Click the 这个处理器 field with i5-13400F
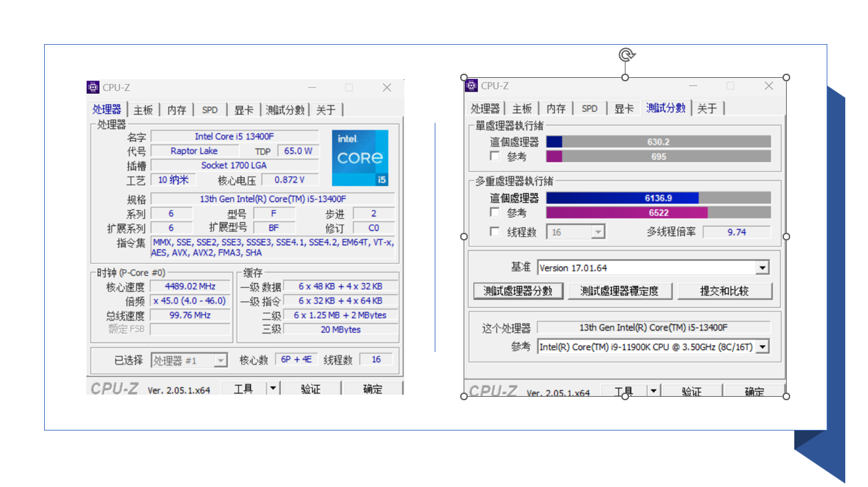The image size is (868, 487). click(654, 327)
